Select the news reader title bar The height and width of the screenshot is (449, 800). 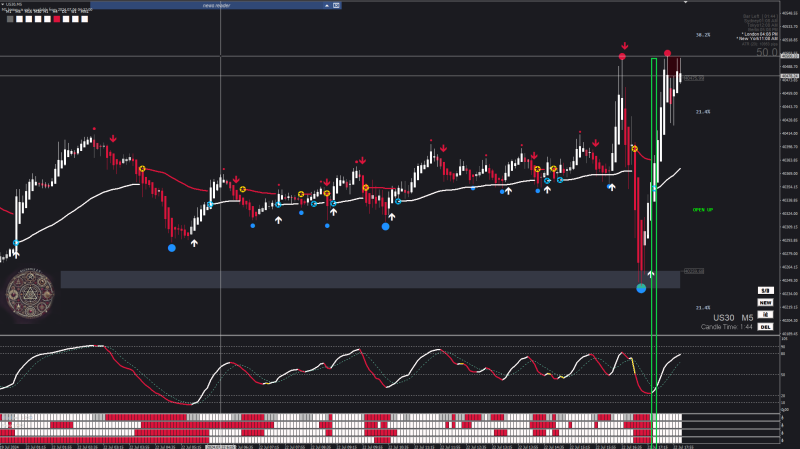[216, 6]
